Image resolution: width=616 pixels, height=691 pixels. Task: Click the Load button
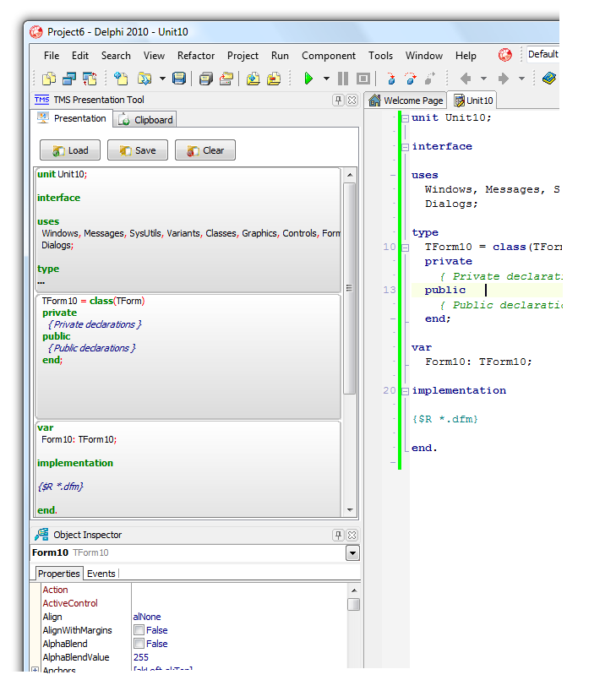(x=70, y=150)
